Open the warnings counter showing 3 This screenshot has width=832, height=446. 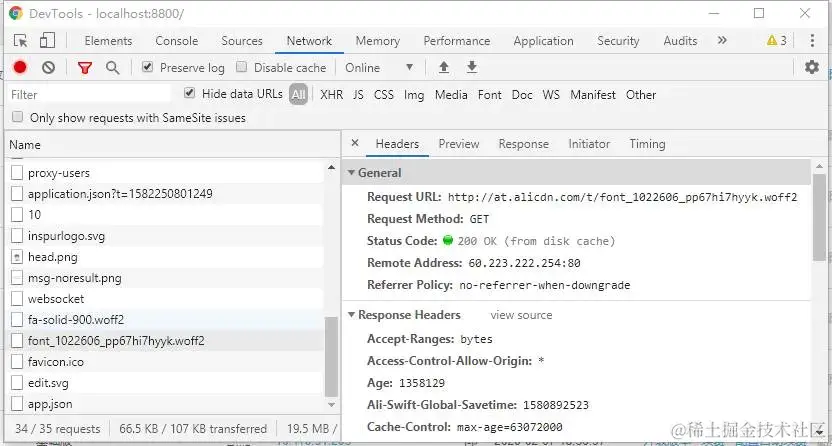click(777, 40)
